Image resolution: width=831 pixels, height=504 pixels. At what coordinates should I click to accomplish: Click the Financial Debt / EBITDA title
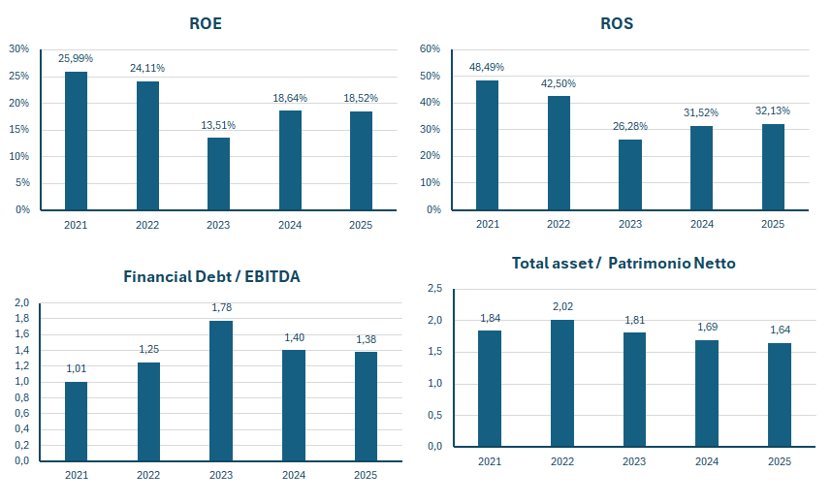coord(211,276)
